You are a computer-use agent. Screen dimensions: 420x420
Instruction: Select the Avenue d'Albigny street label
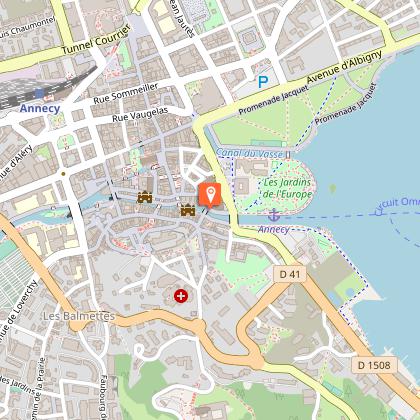[x=344, y=67]
